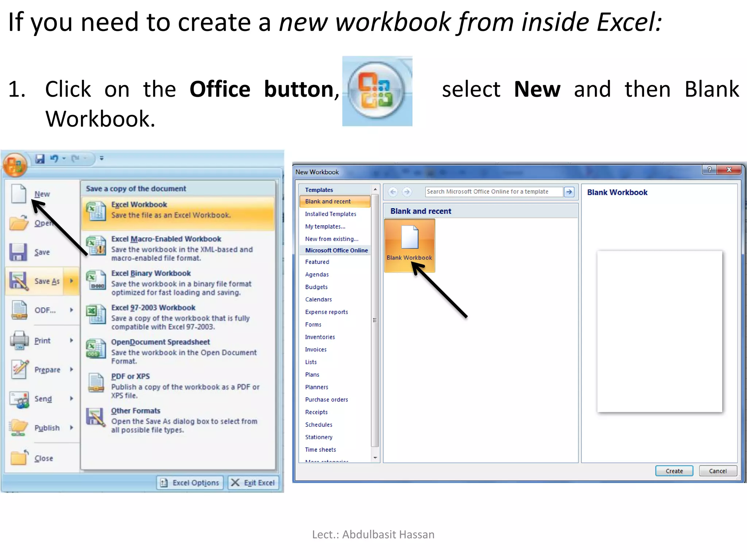Click the Exit Excel button
This screenshot has height=560, width=747.
(254, 483)
